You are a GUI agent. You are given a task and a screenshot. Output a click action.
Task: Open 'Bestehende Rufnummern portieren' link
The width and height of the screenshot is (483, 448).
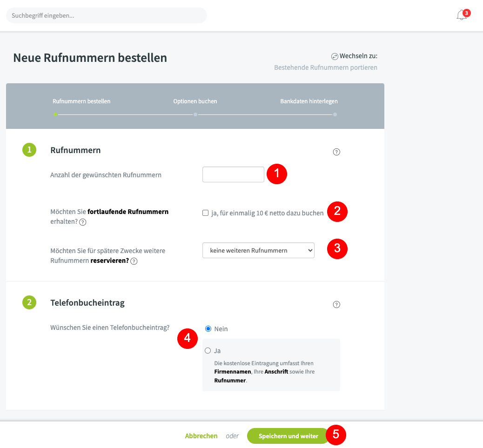click(x=326, y=67)
